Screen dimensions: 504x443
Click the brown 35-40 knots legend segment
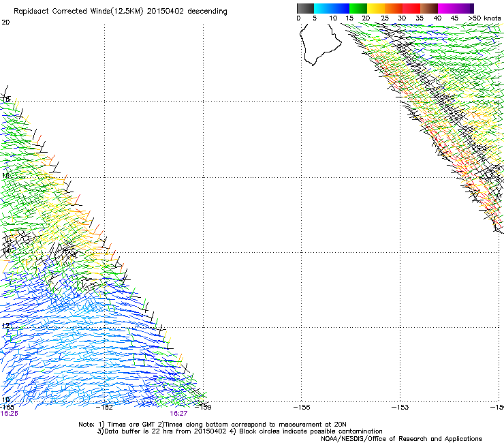pyautogui.click(x=429, y=8)
